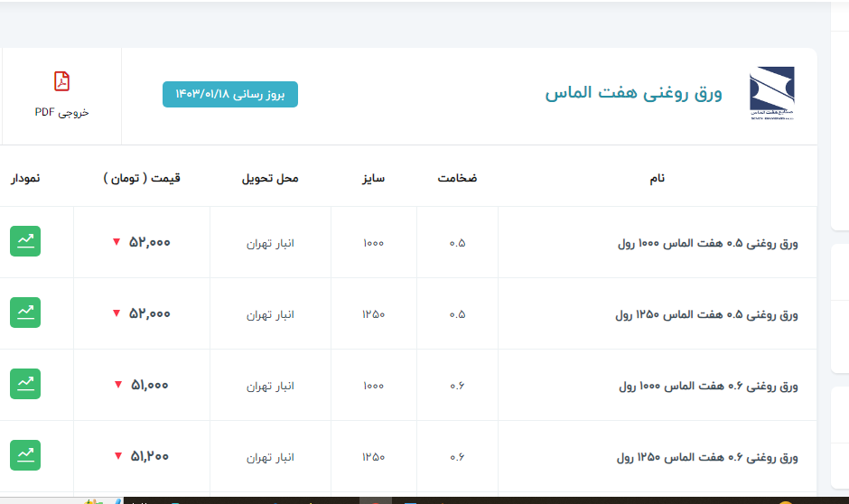Click the Haft Almas company logo

click(x=771, y=93)
